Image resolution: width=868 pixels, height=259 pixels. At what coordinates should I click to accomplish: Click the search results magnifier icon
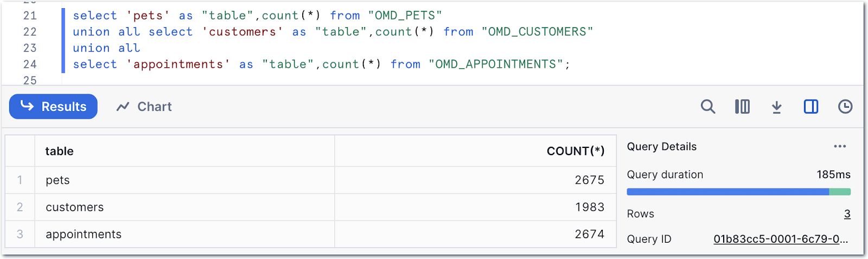(x=707, y=107)
